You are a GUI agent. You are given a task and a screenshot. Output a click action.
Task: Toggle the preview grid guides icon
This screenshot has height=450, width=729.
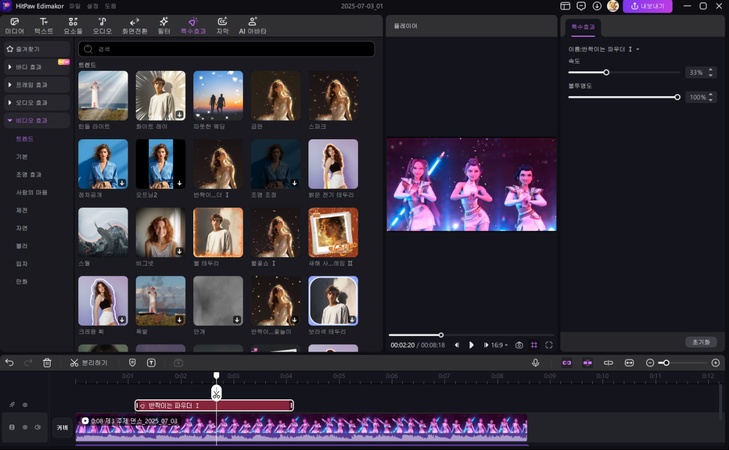click(x=534, y=345)
